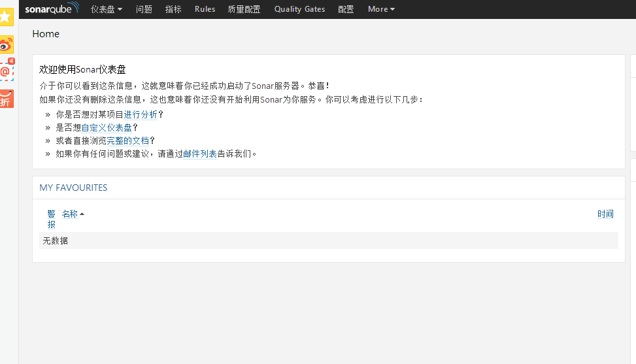Navigate to Quality Gates
This screenshot has height=364, width=636.
(x=299, y=9)
